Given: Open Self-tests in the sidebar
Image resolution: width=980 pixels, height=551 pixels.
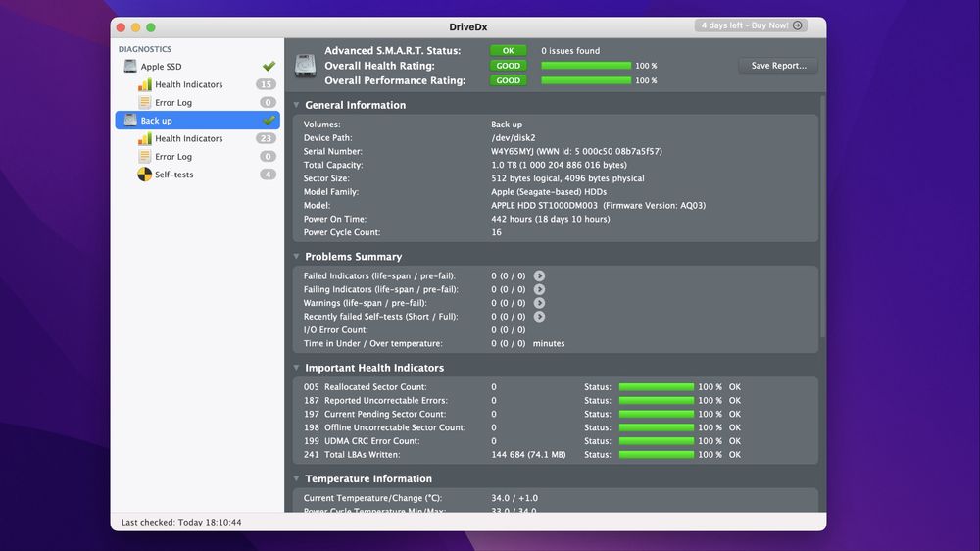Looking at the screenshot, I should [198, 175].
